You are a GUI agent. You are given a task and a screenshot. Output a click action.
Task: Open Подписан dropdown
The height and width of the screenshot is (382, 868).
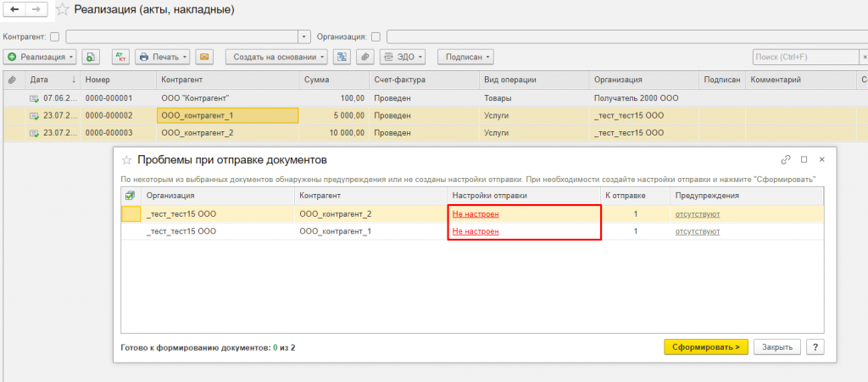pyautogui.click(x=465, y=57)
